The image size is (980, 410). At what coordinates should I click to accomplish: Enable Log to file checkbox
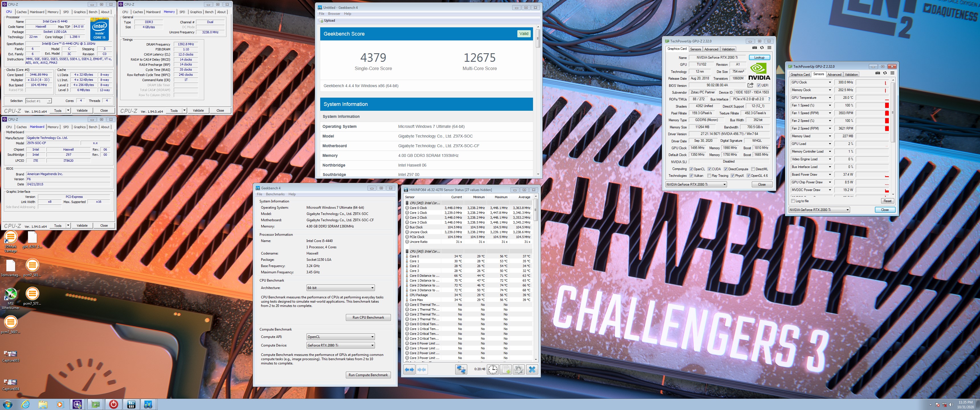[x=793, y=201]
